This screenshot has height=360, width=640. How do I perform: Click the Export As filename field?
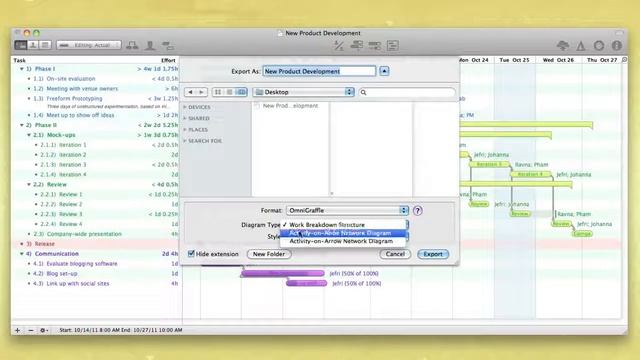click(x=319, y=71)
